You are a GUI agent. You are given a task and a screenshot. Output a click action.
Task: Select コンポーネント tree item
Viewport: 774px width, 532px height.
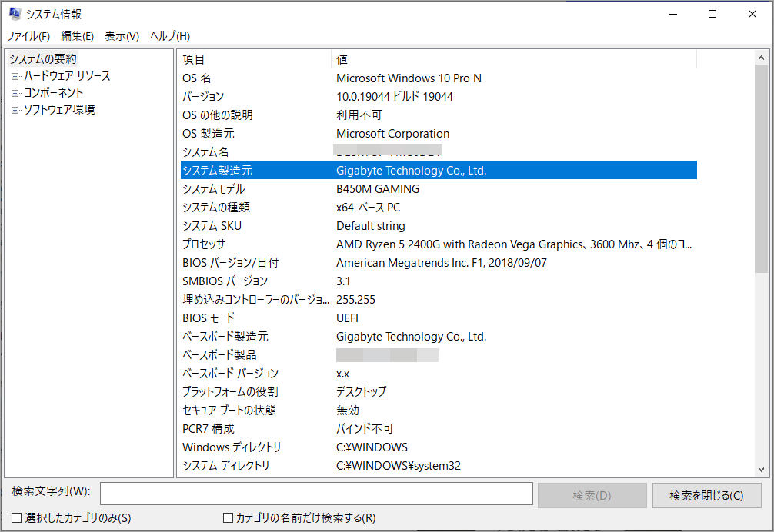tap(53, 93)
